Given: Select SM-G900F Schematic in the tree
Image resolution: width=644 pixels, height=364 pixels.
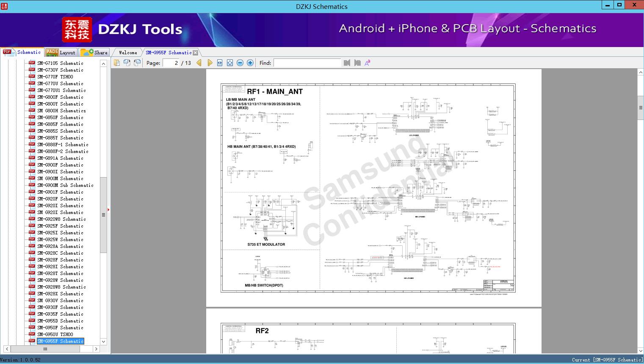Looking at the screenshot, I should click(60, 165).
